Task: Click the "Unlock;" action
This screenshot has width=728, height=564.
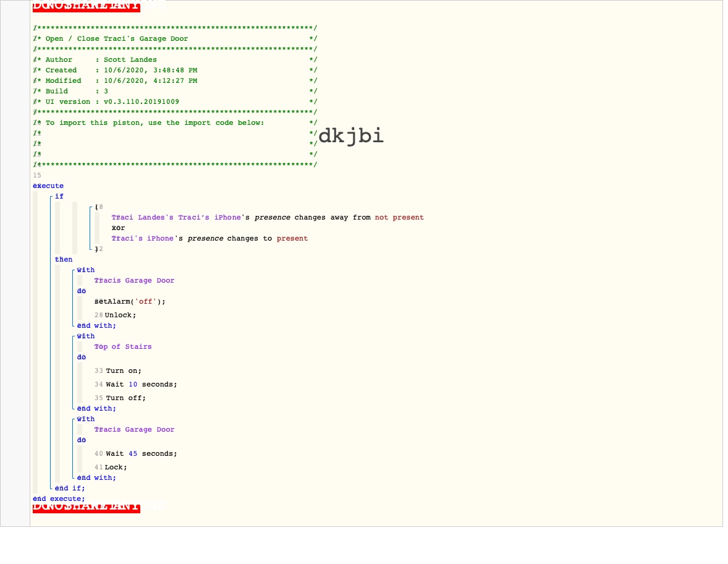Action: click(x=121, y=315)
